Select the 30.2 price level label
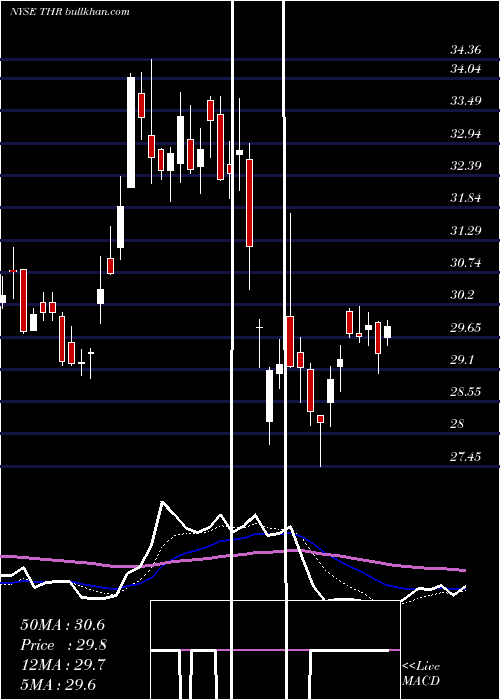The image size is (500, 700). pyautogui.click(x=462, y=295)
